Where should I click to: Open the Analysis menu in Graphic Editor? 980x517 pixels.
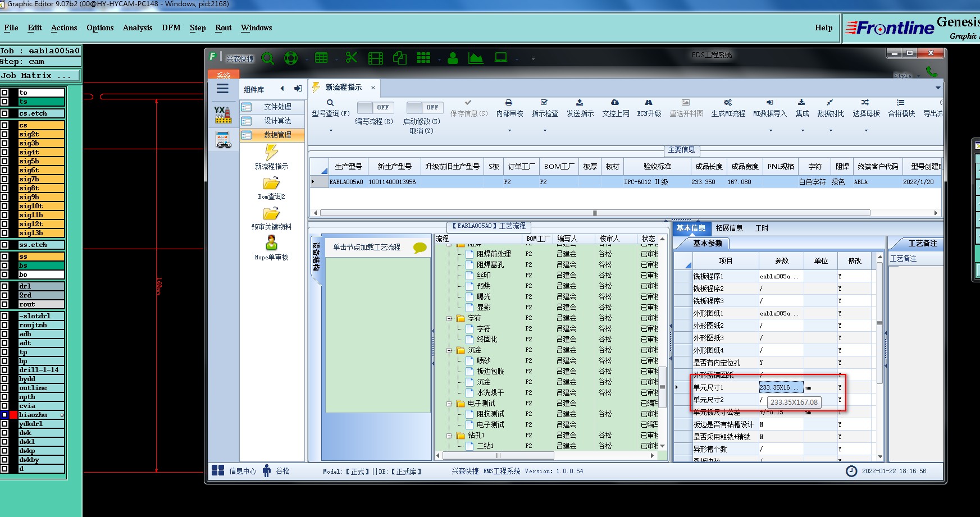138,28
